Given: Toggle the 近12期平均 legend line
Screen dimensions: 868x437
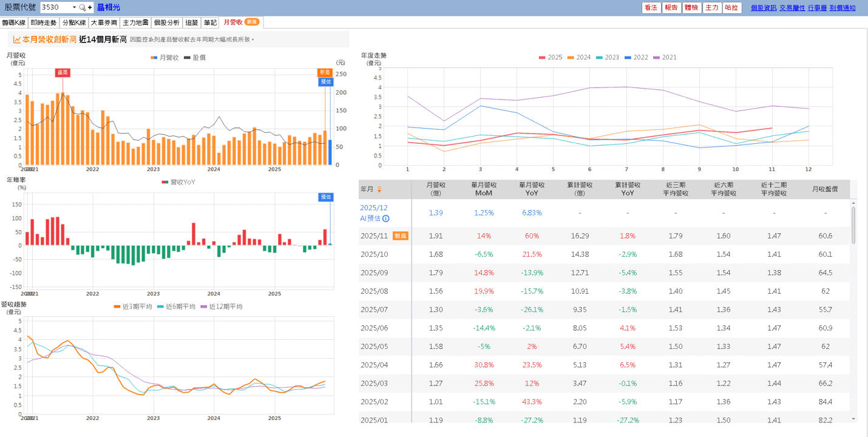Looking at the screenshot, I should (222, 307).
